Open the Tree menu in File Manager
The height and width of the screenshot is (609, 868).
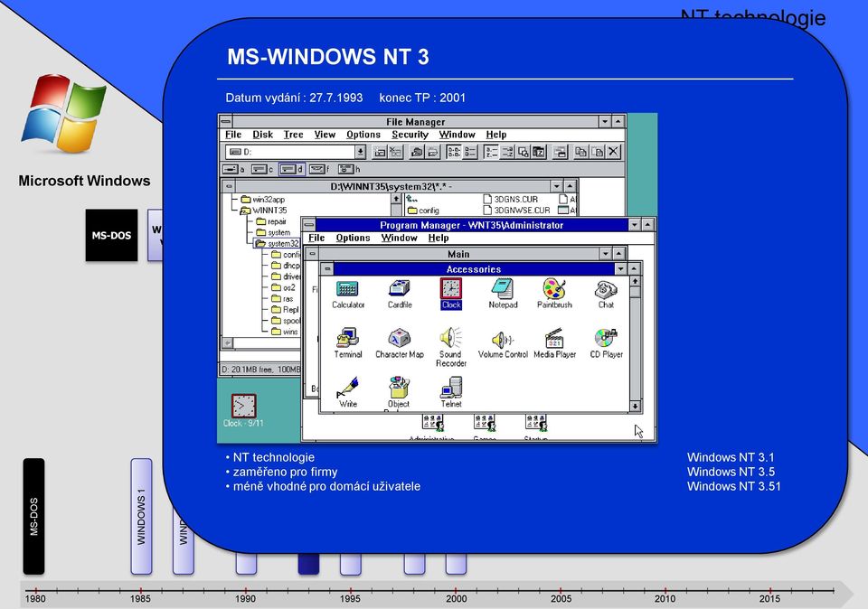tap(293, 135)
